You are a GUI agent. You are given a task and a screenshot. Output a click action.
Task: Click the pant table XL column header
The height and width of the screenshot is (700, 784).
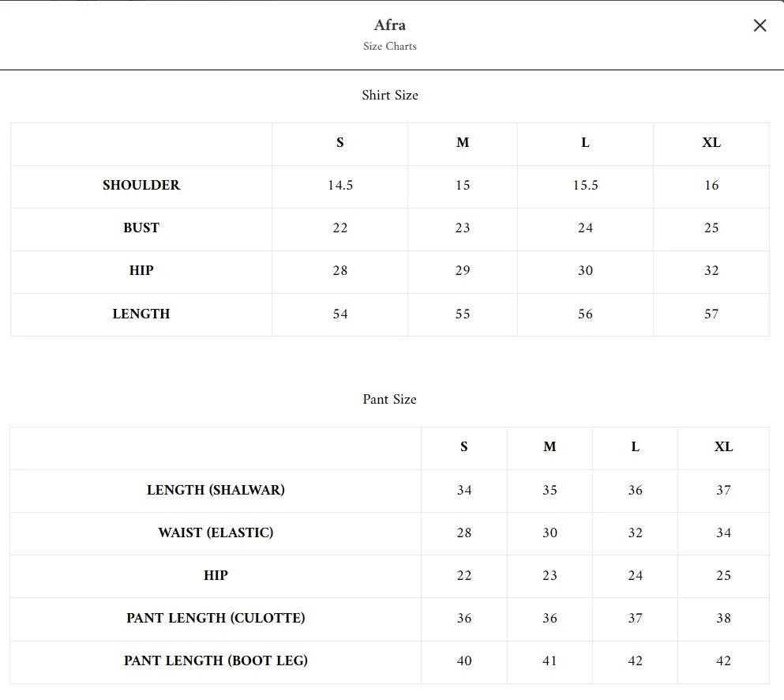pos(724,447)
